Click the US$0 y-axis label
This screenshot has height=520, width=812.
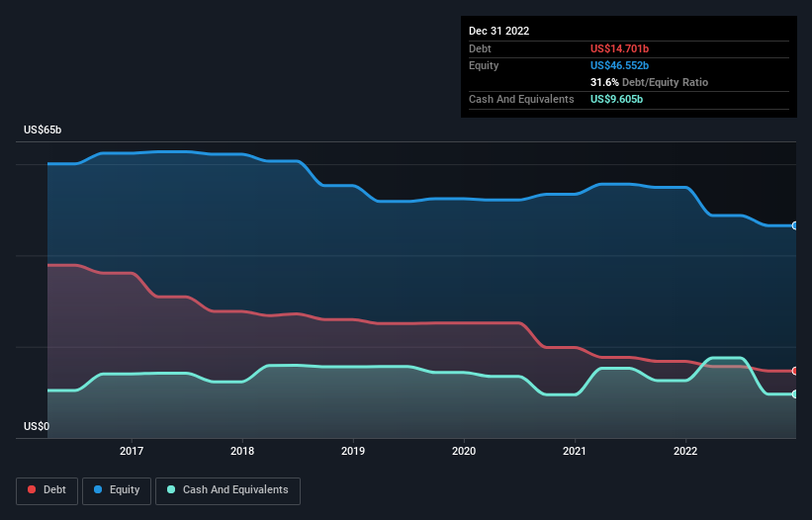coord(37,426)
